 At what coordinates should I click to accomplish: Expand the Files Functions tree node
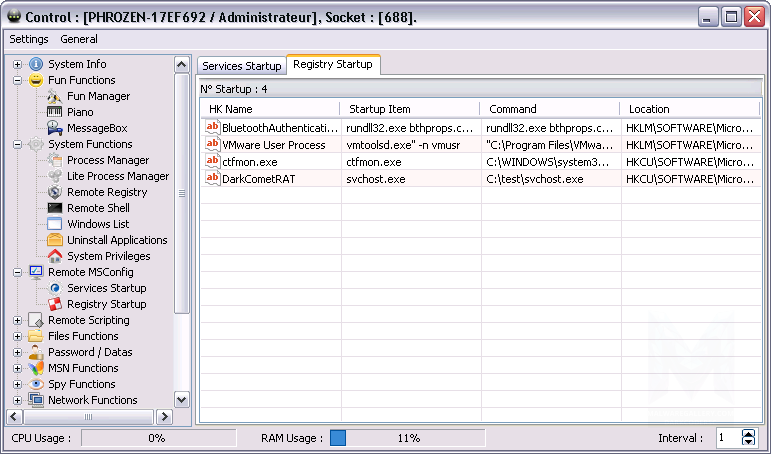click(x=17, y=336)
